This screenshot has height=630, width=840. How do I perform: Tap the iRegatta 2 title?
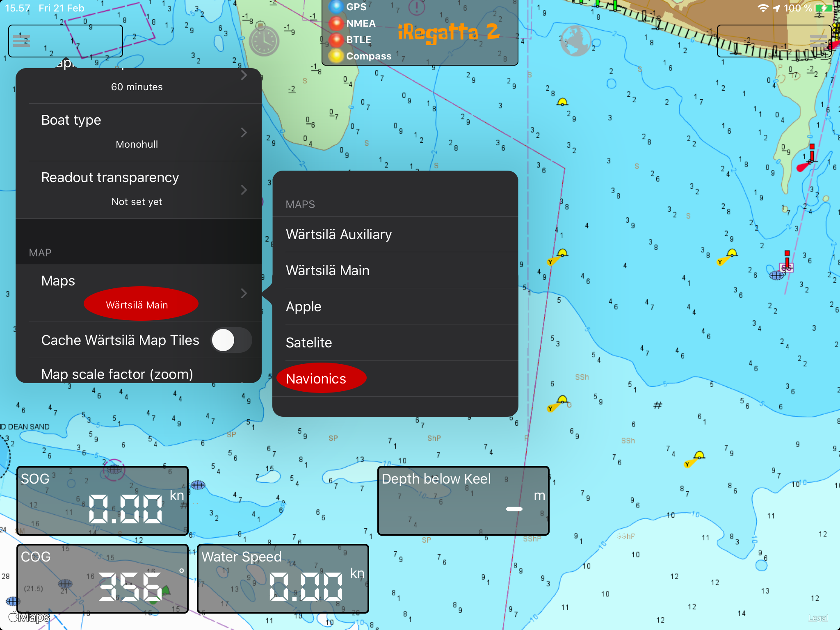[449, 32]
